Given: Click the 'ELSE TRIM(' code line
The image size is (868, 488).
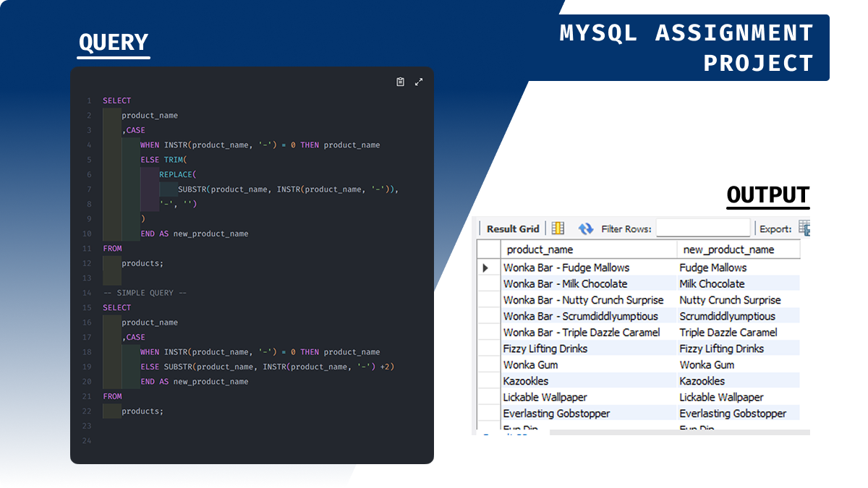Looking at the screenshot, I should (164, 160).
